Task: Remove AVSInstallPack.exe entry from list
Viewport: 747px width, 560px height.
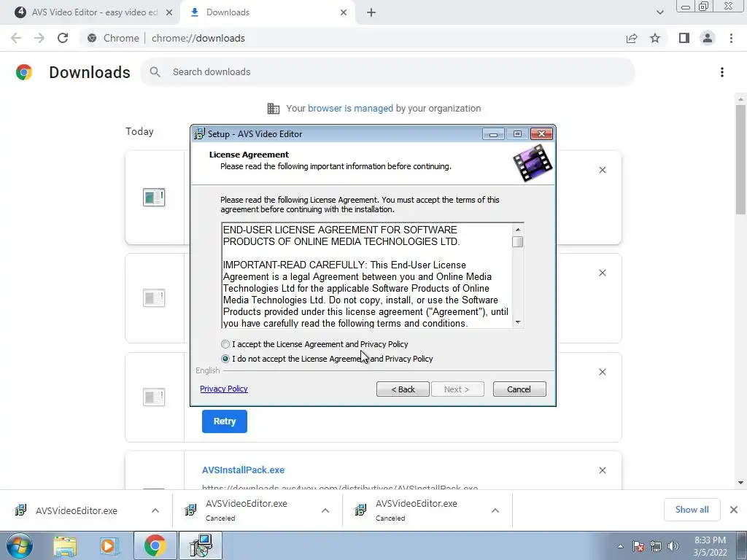Action: (x=602, y=470)
